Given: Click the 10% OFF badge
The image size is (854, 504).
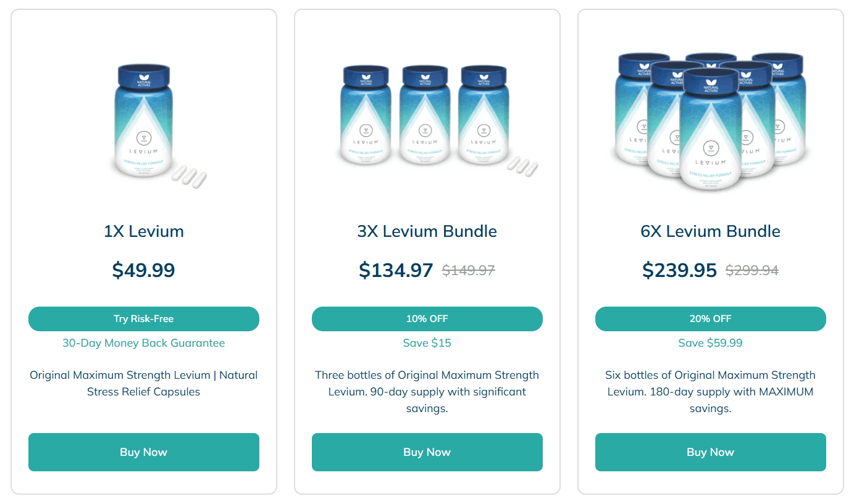Looking at the screenshot, I should click(427, 318).
